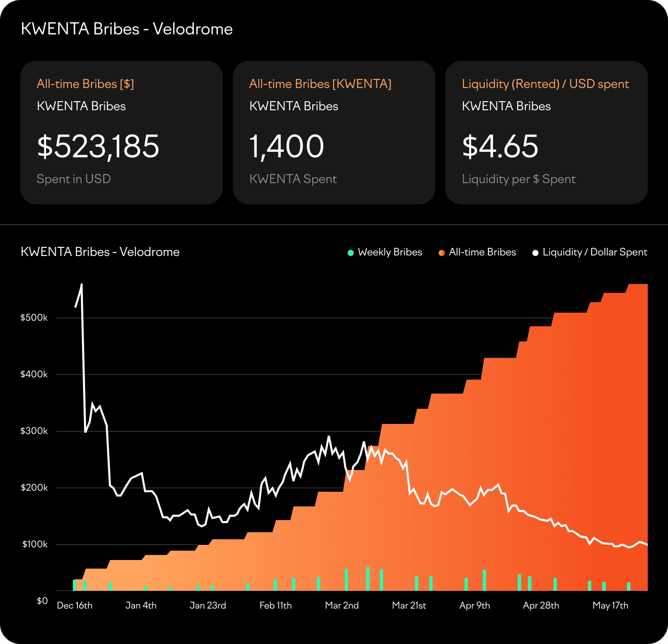Select the All-time Bribes [$] card heading
The height and width of the screenshot is (644, 668).
[x=86, y=84]
